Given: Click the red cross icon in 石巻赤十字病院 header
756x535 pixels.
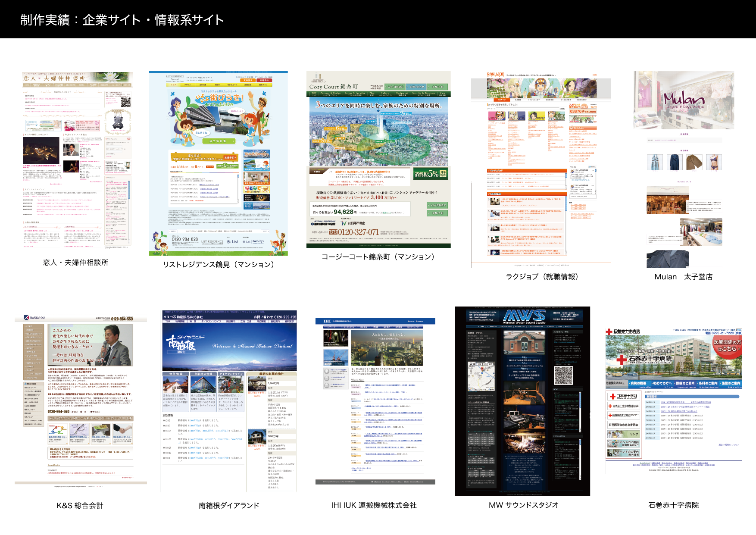Looking at the screenshot, I should [608, 332].
